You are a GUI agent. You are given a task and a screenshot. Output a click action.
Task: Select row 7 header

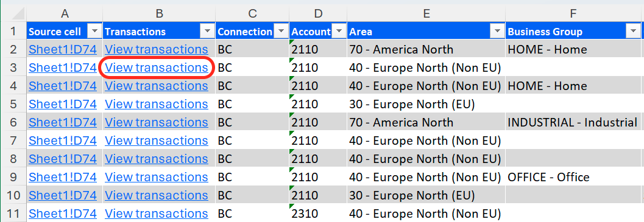pyautogui.click(x=13, y=140)
